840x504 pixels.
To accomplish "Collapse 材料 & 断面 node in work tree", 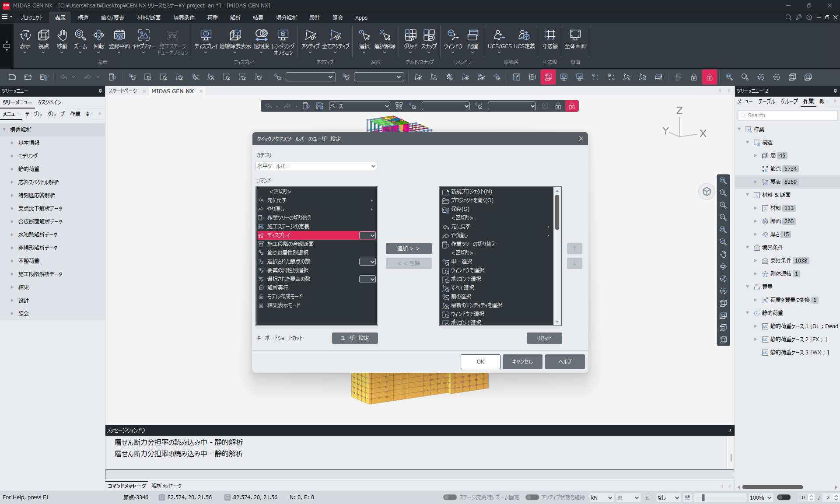I will point(748,195).
